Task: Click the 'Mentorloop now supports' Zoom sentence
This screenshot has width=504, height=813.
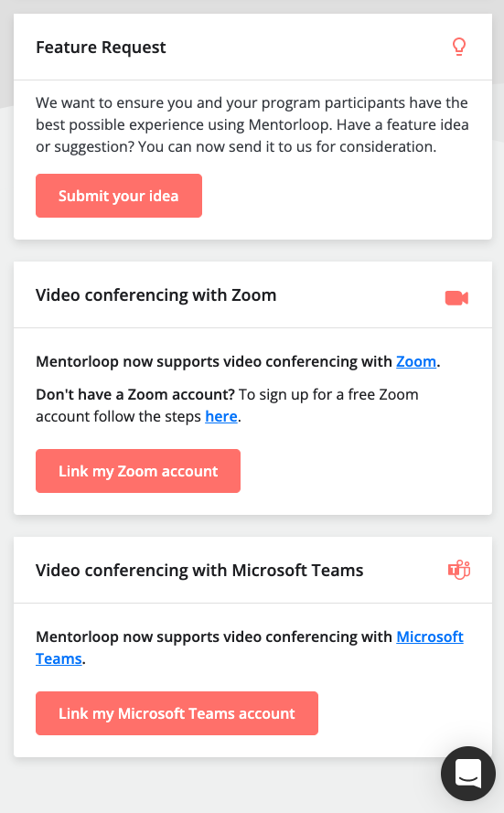Action: point(238,361)
